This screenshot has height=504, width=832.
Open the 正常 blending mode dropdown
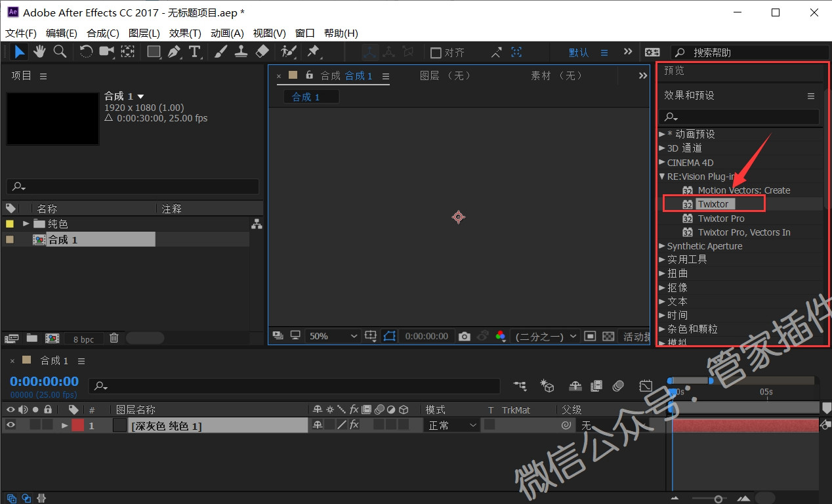(453, 425)
